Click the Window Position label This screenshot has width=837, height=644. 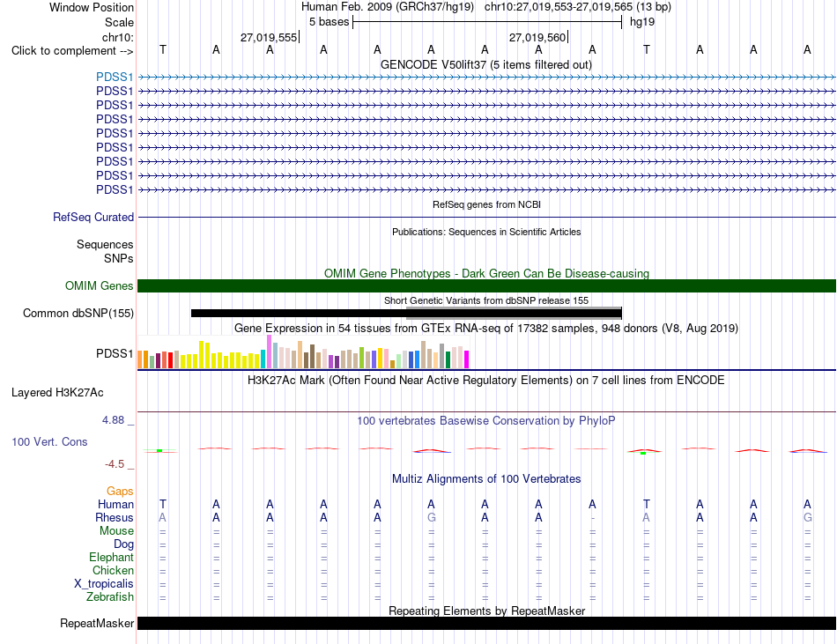[92, 7]
